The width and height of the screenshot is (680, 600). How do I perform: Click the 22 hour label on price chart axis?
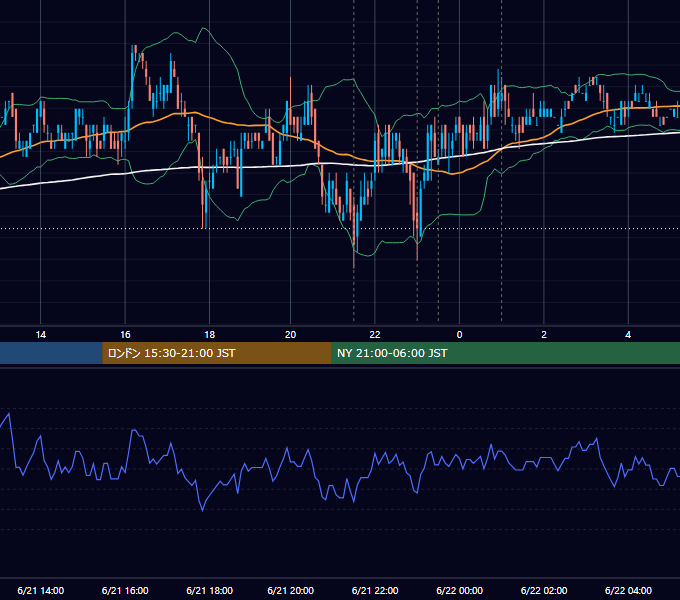375,335
